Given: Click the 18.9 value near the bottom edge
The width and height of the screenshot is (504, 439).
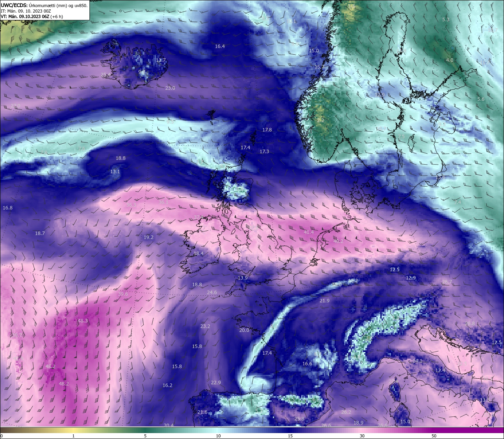Looking at the screenshot, I should coord(358,423).
